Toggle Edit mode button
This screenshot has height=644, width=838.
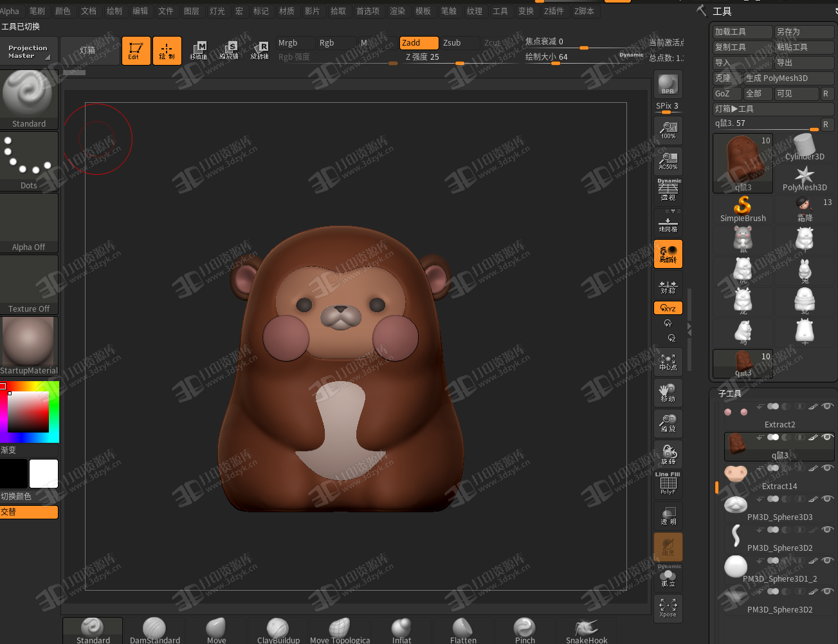tap(136, 51)
